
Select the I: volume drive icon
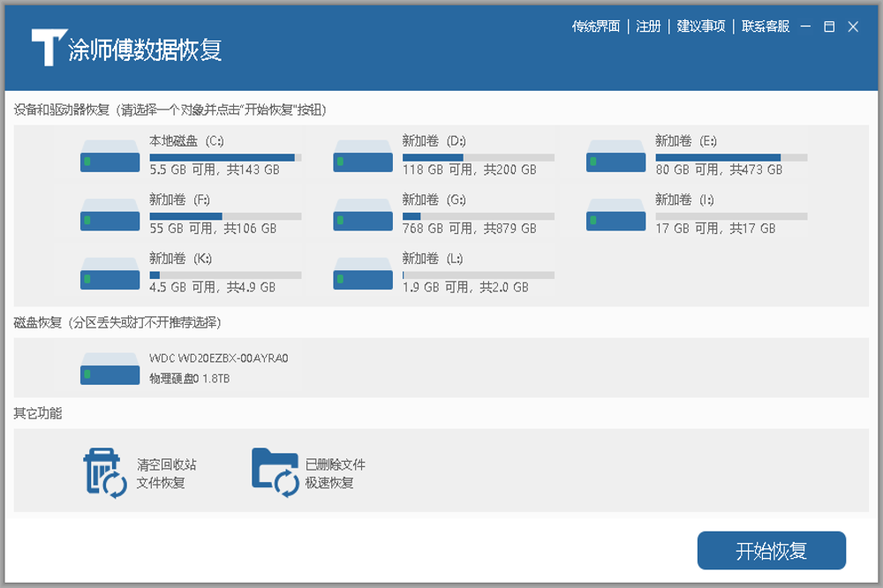tap(616, 215)
